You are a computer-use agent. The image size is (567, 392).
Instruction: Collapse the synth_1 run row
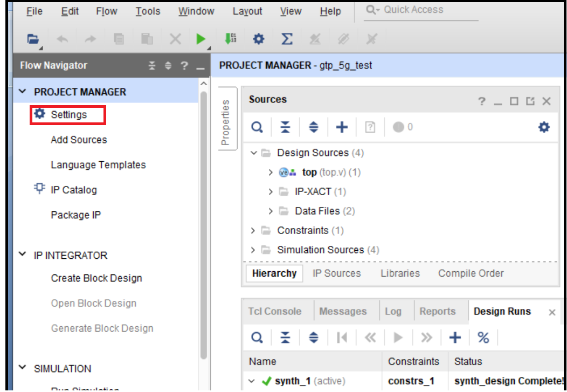pyautogui.click(x=252, y=381)
